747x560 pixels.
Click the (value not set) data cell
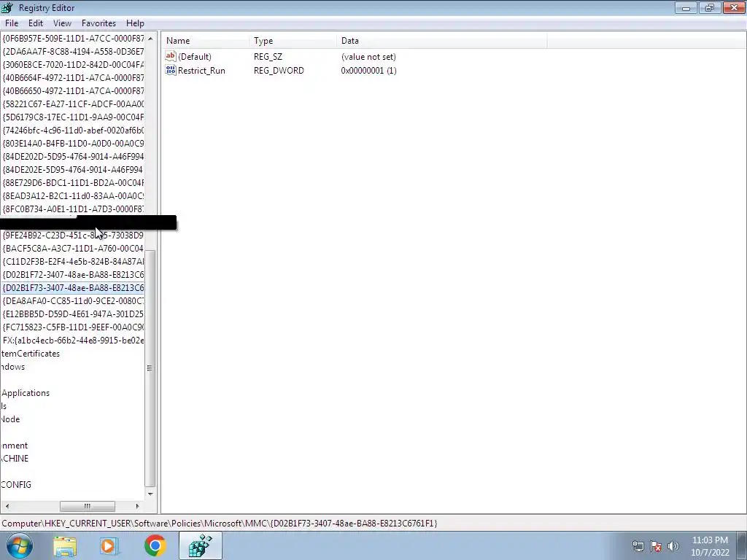[368, 57]
